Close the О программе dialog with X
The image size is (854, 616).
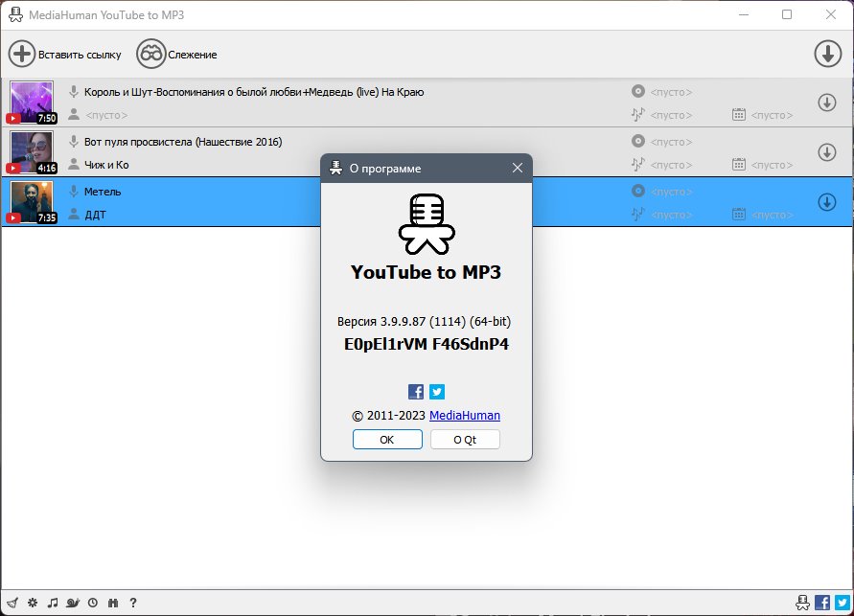pyautogui.click(x=518, y=169)
